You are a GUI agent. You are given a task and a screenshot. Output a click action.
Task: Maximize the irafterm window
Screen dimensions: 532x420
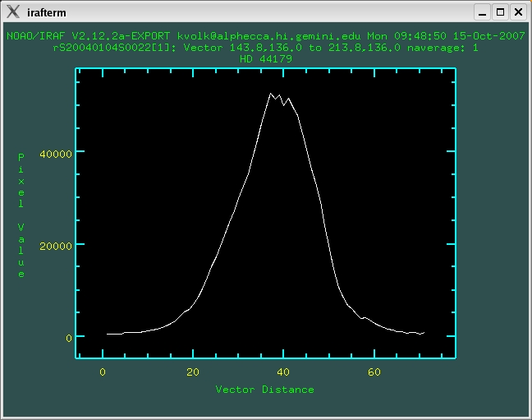click(500, 12)
